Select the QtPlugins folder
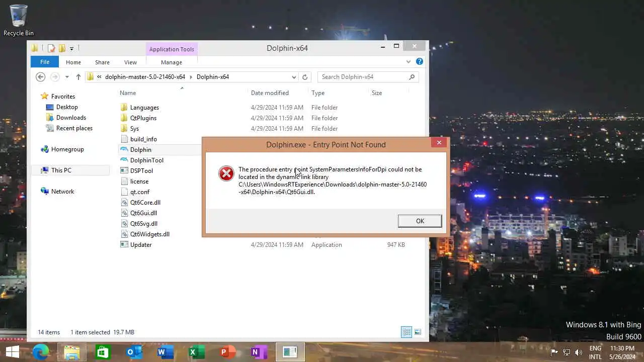Screen dimensions: 644x362 point(143,118)
